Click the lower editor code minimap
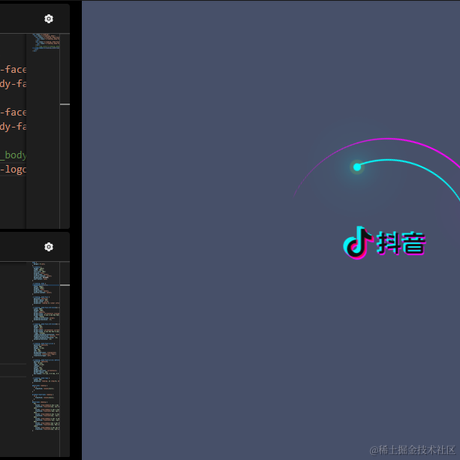460x460 pixels. [x=46, y=347]
